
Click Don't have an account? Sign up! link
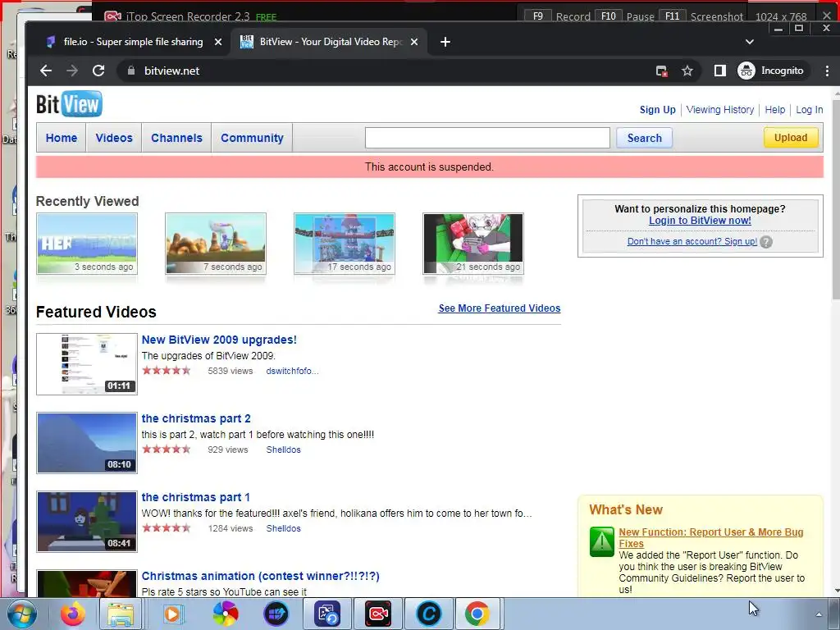(692, 242)
